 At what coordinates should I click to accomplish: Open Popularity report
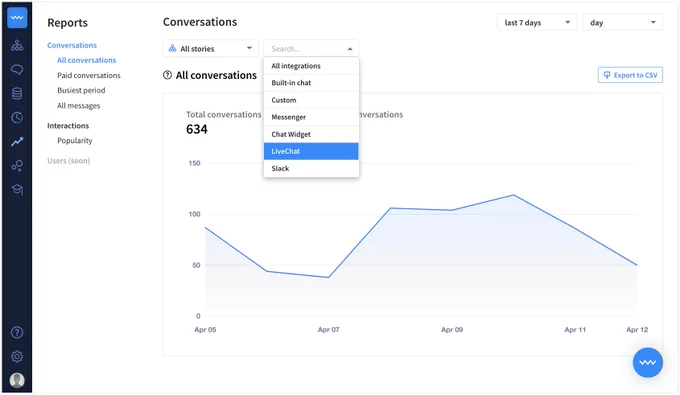point(75,140)
